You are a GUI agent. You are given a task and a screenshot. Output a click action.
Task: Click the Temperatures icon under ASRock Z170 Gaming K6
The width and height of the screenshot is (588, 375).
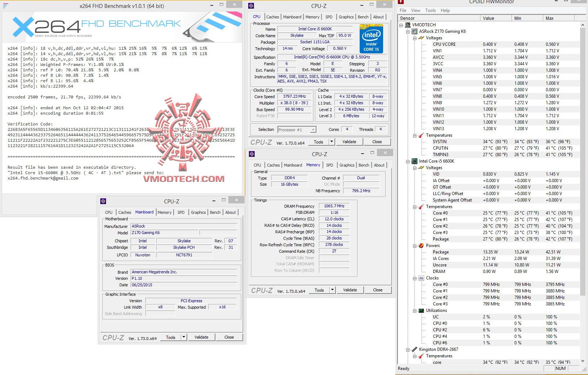[x=421, y=135]
